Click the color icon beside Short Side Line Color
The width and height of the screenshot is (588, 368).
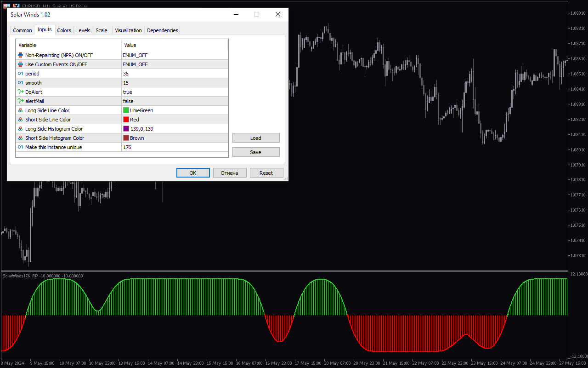(20, 120)
